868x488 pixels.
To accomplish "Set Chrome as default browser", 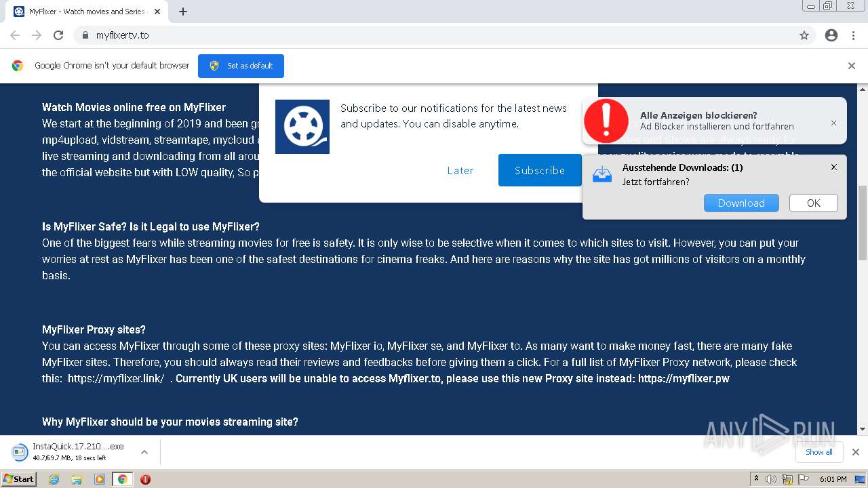I will [241, 66].
